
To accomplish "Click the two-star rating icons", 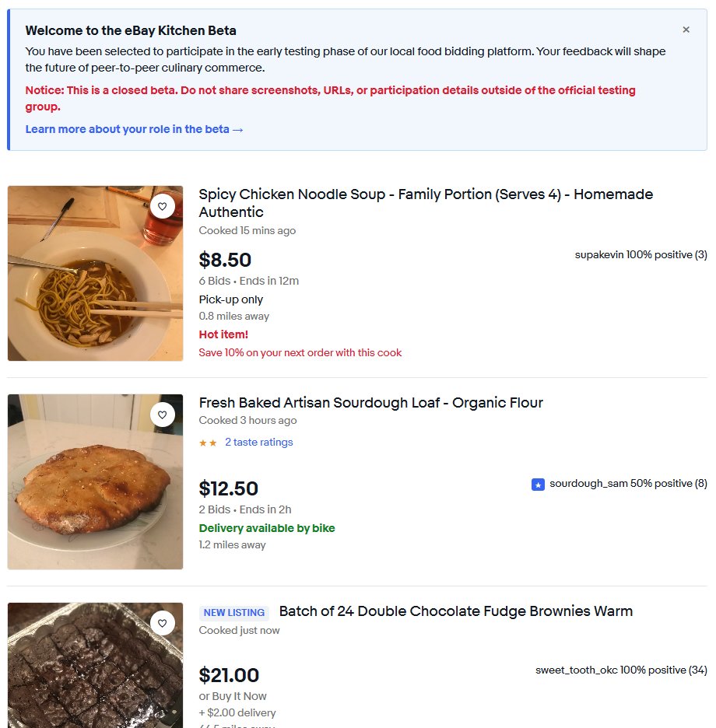I will [x=208, y=443].
